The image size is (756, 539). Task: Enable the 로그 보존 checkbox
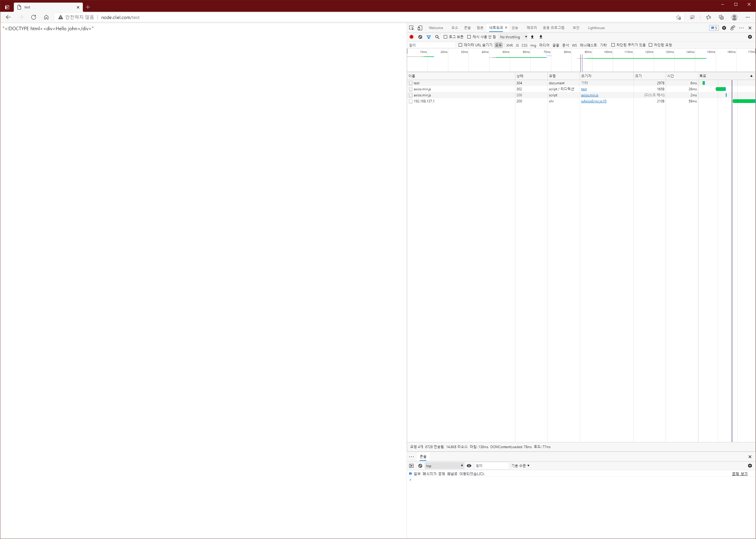(445, 37)
